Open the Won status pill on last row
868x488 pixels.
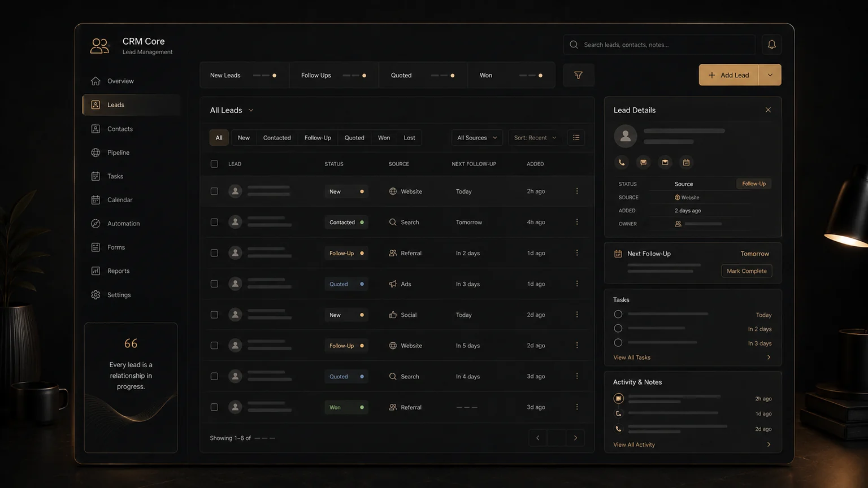tap(346, 407)
